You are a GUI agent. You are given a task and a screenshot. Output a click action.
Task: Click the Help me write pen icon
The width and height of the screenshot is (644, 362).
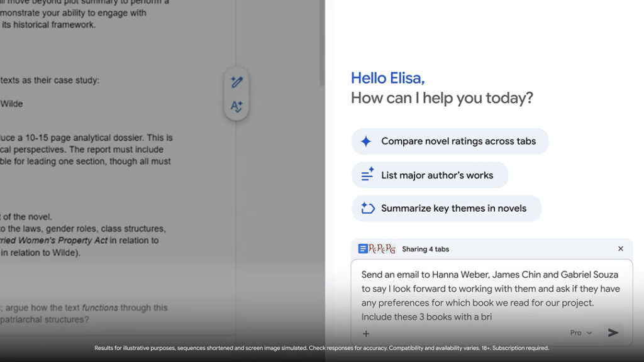coord(236,82)
